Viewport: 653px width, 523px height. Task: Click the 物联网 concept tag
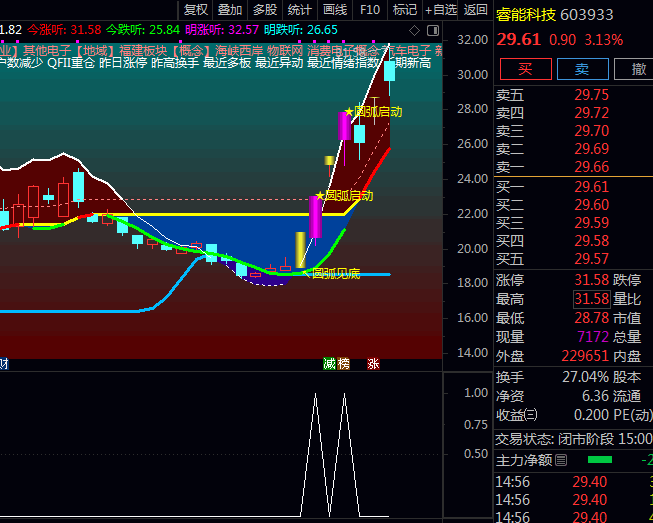coord(285,51)
